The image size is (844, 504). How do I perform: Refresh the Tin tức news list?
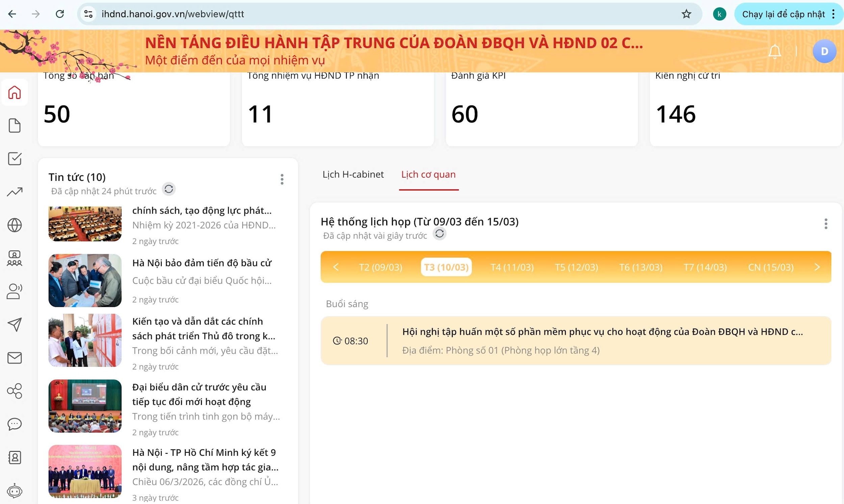169,189
